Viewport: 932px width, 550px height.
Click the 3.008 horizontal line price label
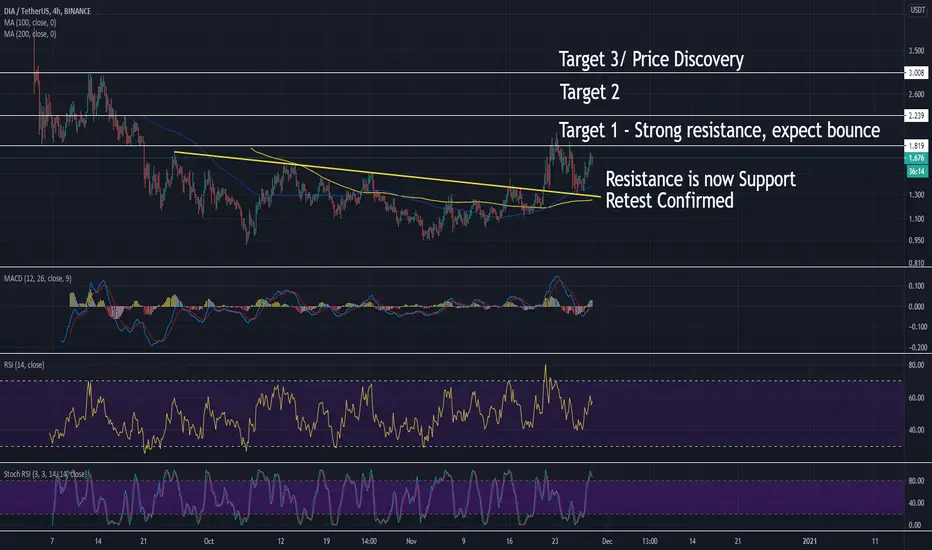tap(916, 73)
